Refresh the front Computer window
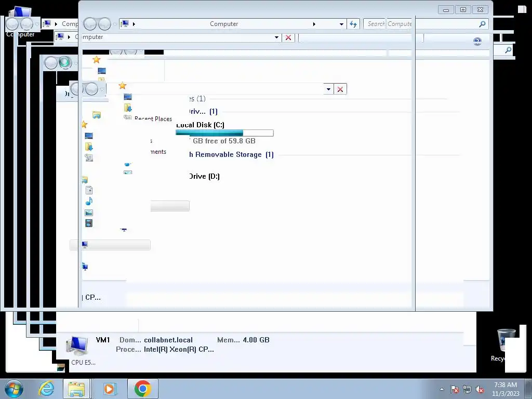This screenshot has width=532, height=399. [x=353, y=24]
